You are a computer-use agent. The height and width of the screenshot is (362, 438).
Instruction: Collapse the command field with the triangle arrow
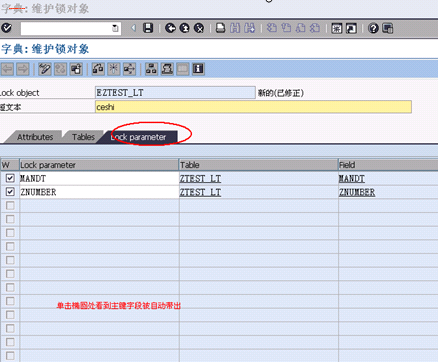(133, 28)
